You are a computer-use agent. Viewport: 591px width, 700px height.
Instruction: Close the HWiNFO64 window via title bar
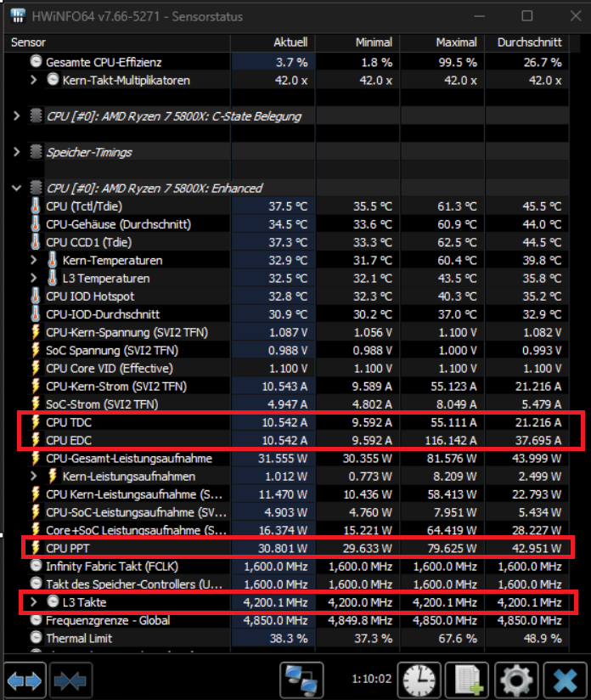click(576, 16)
